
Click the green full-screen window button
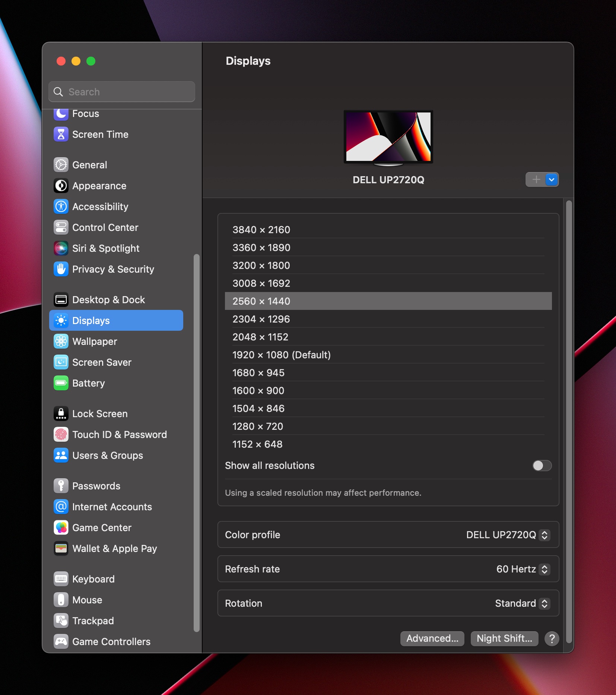coord(91,61)
